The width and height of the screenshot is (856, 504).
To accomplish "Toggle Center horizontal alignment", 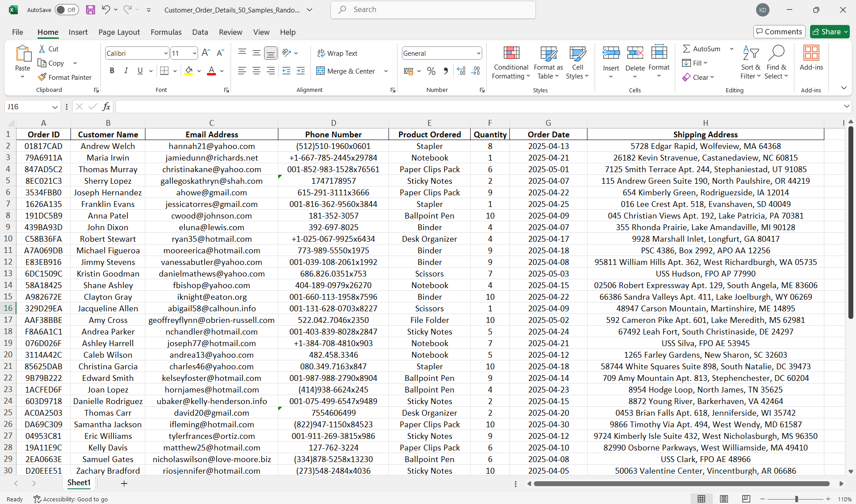I will pos(256,71).
